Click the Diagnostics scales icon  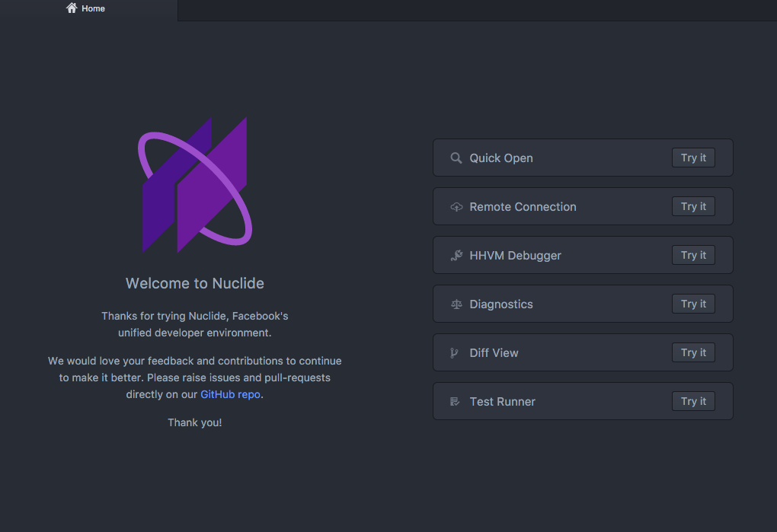point(456,304)
